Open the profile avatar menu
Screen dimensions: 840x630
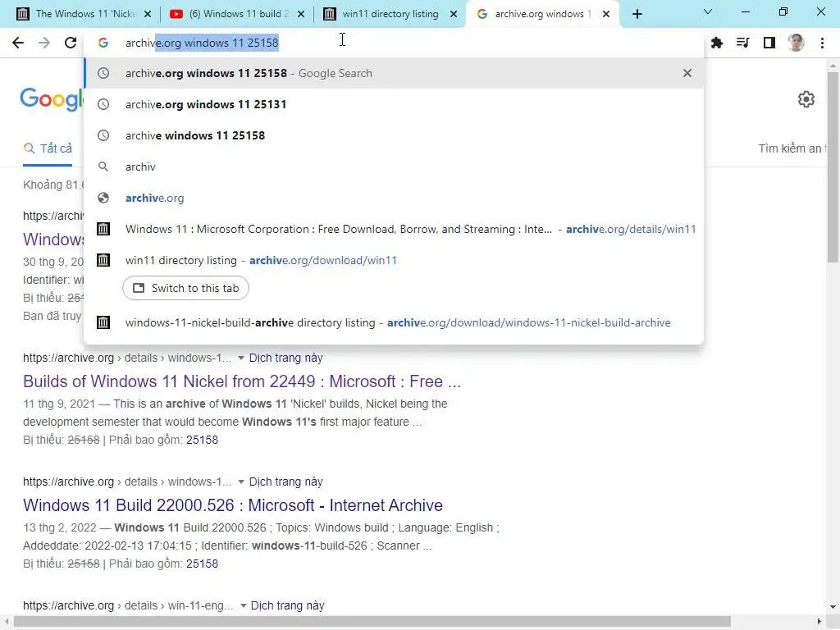pos(796,43)
